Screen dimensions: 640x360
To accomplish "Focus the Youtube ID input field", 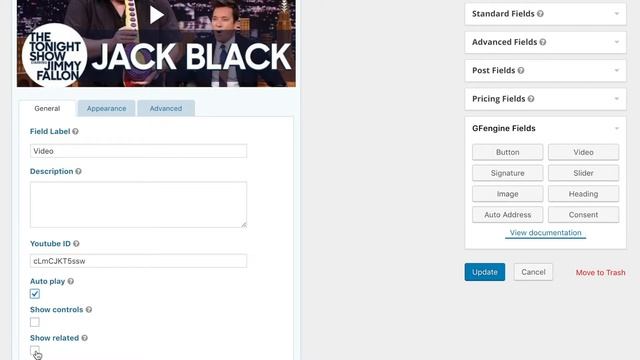I will pos(138,261).
